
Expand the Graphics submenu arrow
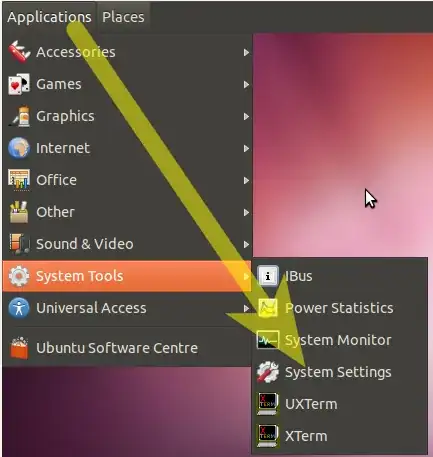pos(246,116)
